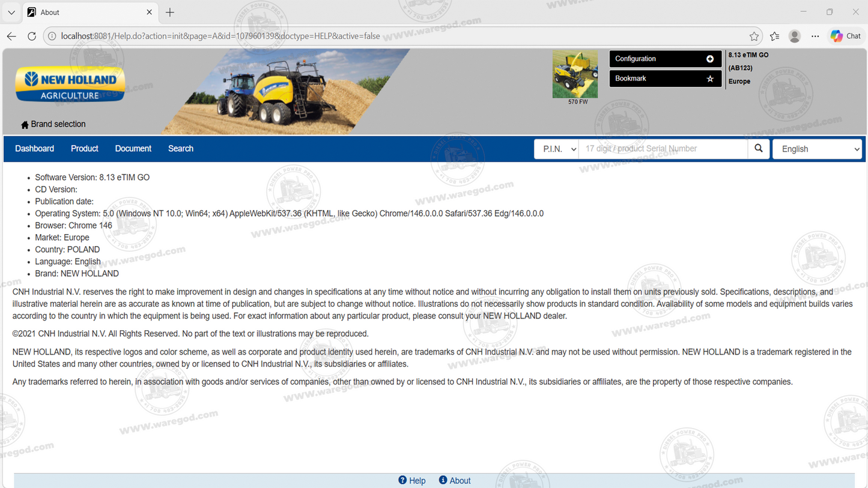
Task: Open the Dashboard menu
Action: point(34,149)
